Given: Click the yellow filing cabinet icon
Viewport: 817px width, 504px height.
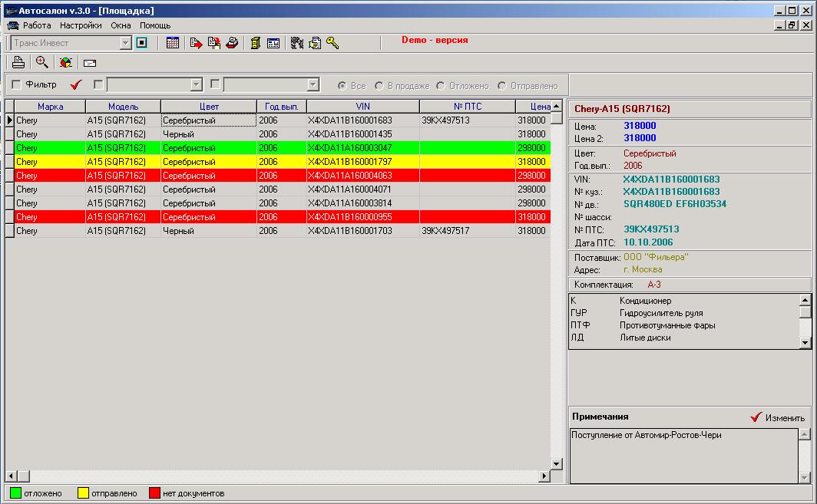Looking at the screenshot, I should click(x=255, y=43).
